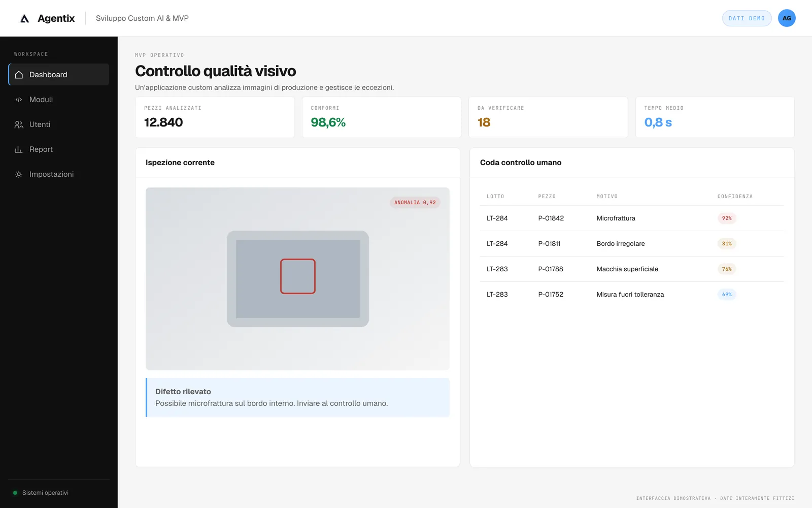Image resolution: width=812 pixels, height=508 pixels.
Task: Click the CONFIDENZA column header
Action: tap(735, 197)
